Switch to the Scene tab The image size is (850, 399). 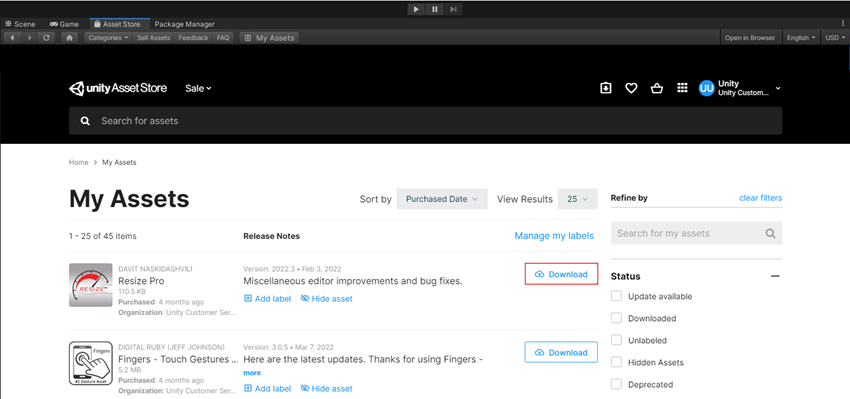[21, 24]
